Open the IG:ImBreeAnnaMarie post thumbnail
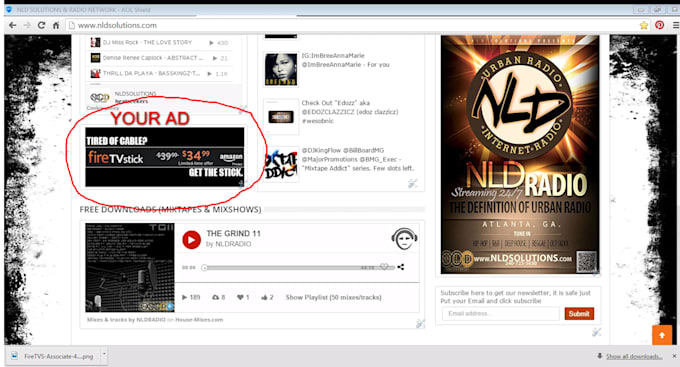The height and width of the screenshot is (367, 680). coord(281,69)
